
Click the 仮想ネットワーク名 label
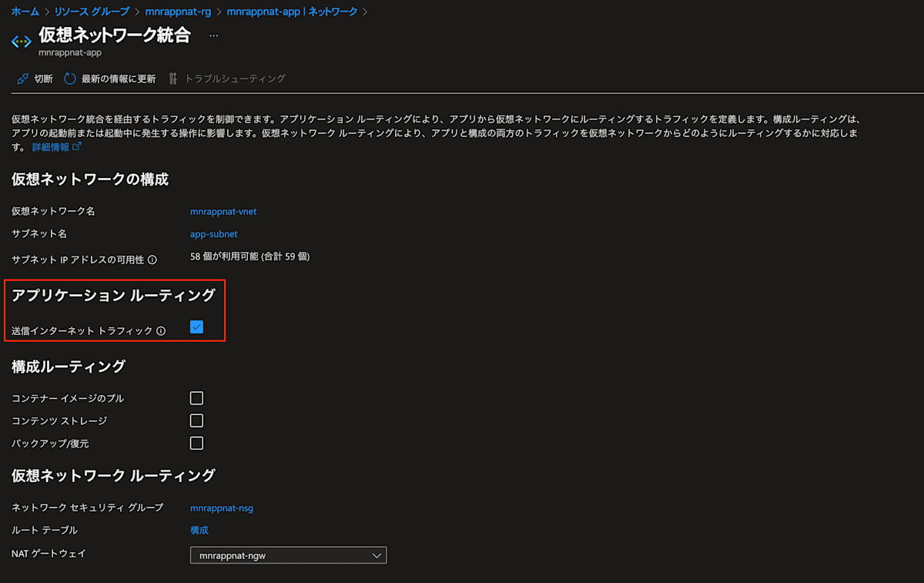coord(53,211)
